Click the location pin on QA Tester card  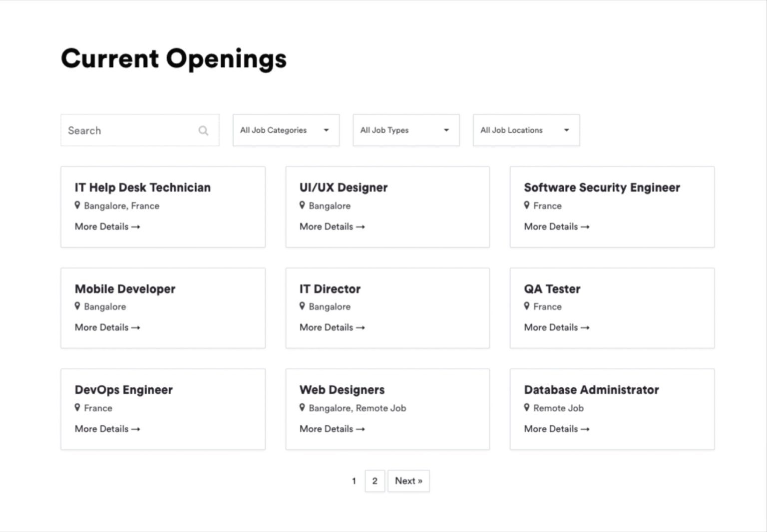[527, 306]
